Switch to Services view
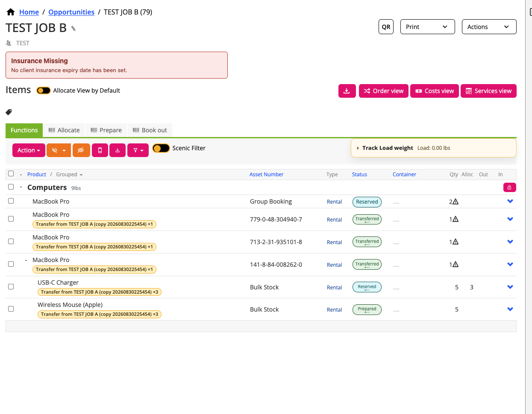Image resolution: width=532 pixels, height=414 pixels. tap(488, 91)
